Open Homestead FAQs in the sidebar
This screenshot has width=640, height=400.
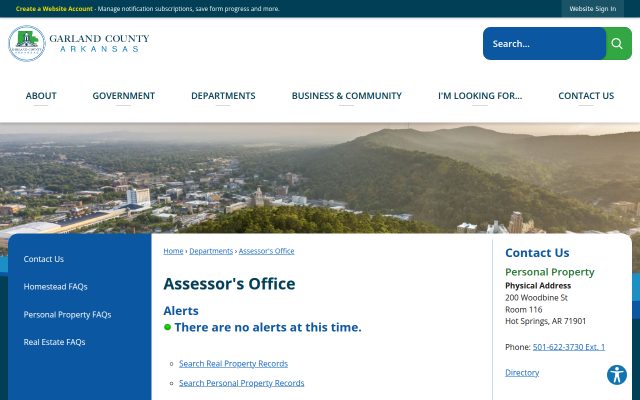click(56, 287)
